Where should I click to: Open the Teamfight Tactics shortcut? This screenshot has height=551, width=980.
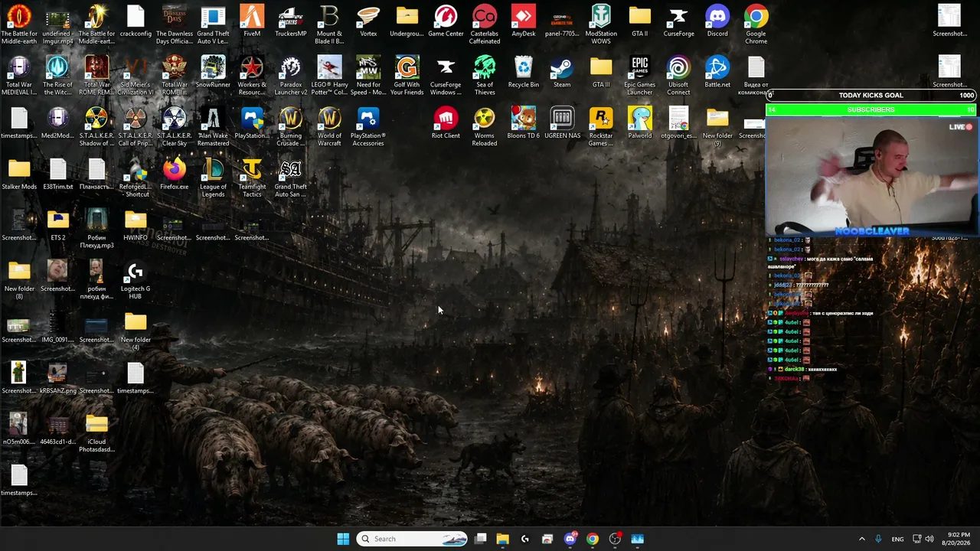252,178
